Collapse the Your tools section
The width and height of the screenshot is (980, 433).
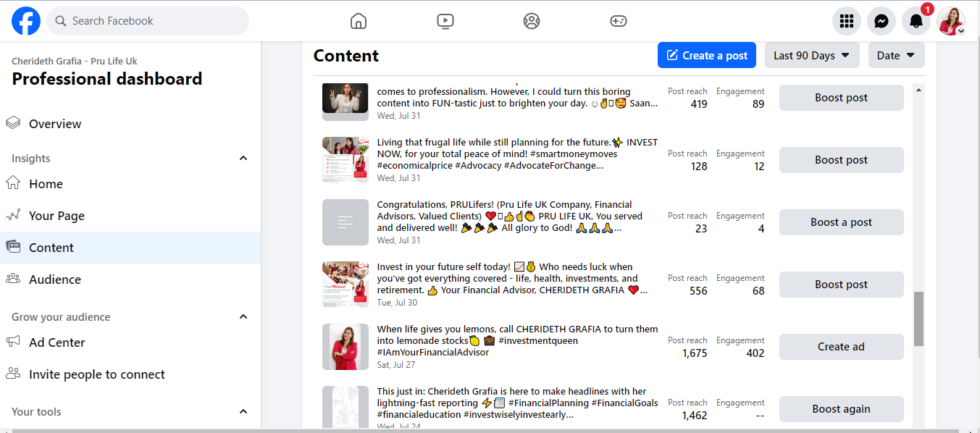point(243,412)
